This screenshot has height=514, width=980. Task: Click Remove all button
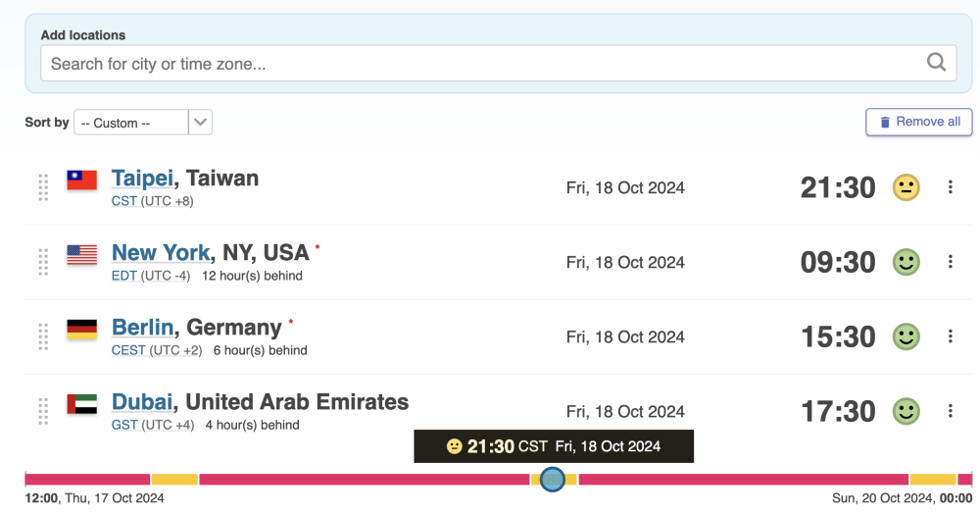[919, 122]
